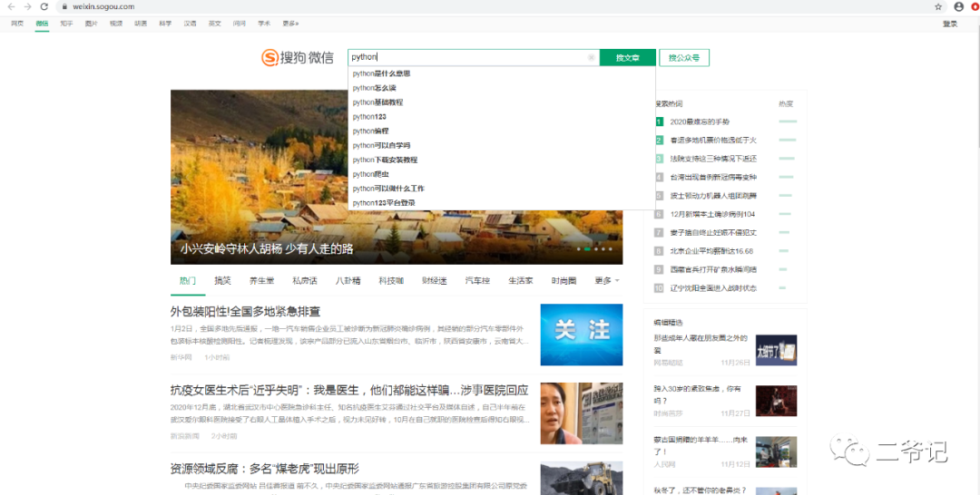The height and width of the screenshot is (495, 980).
Task: Switch to the 财经迷 tab
Action: click(x=435, y=281)
